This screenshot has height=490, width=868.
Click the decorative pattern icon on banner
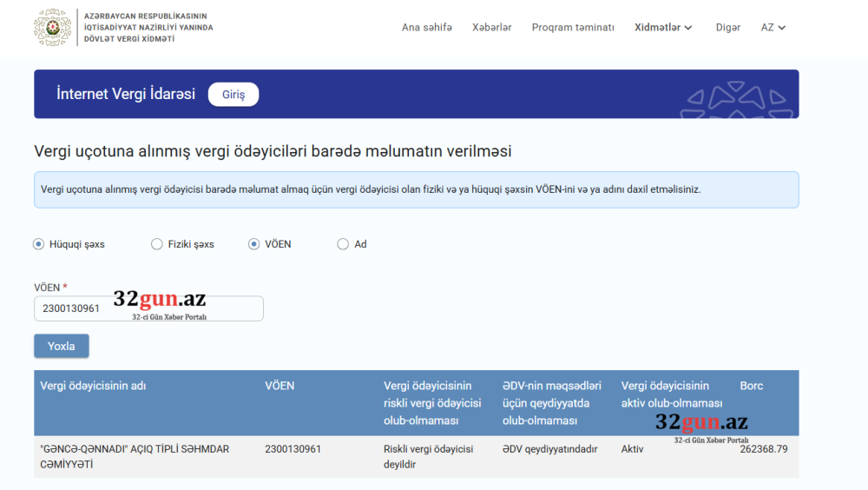(738, 100)
